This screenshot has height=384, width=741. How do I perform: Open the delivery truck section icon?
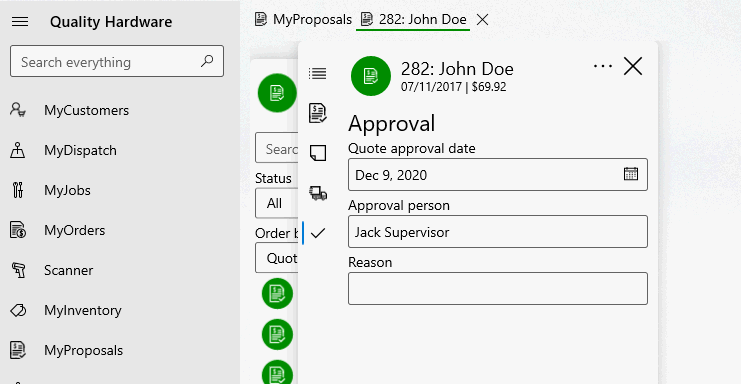[318, 193]
